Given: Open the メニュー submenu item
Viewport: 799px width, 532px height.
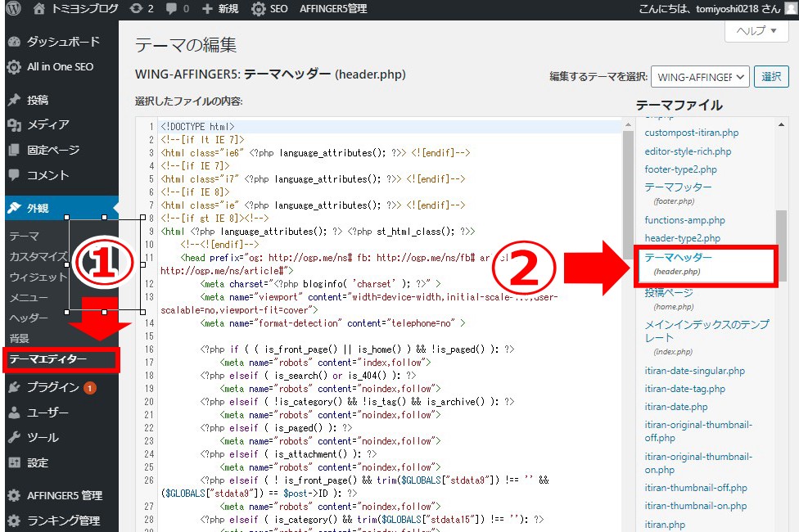Looking at the screenshot, I should [29, 298].
